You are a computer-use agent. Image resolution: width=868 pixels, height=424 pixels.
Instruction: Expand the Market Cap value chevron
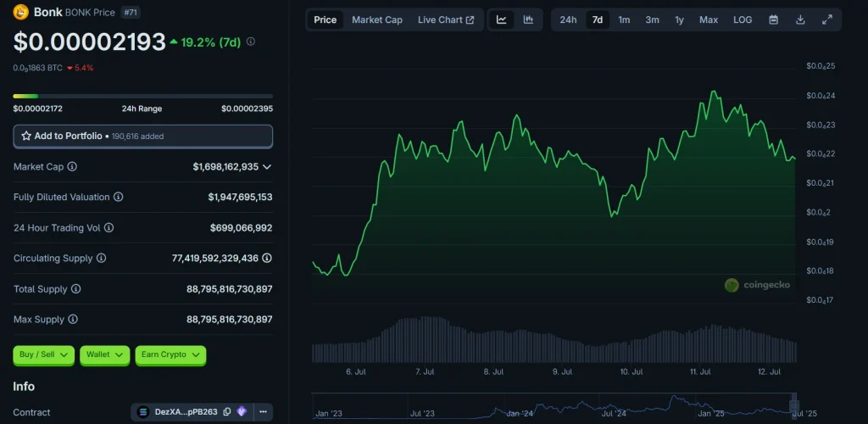click(267, 166)
